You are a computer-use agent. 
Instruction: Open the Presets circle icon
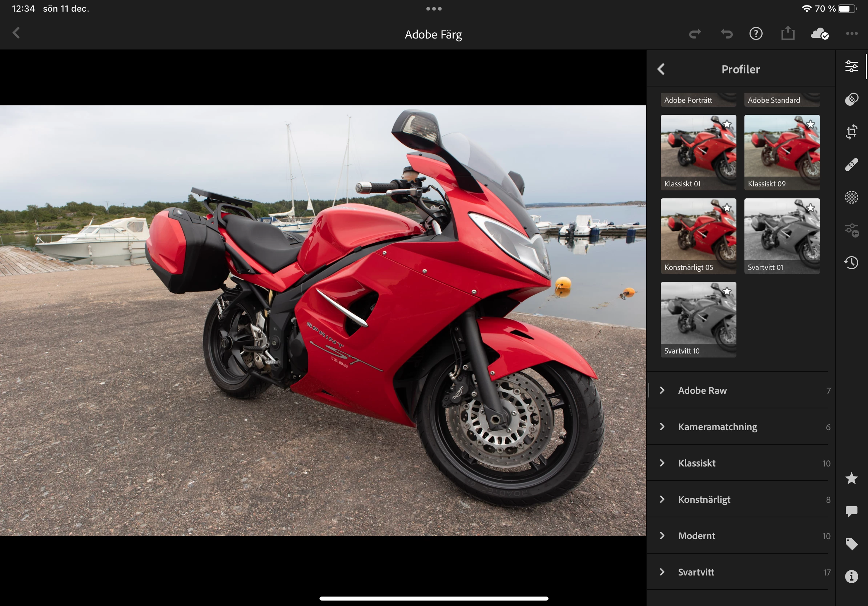851,99
